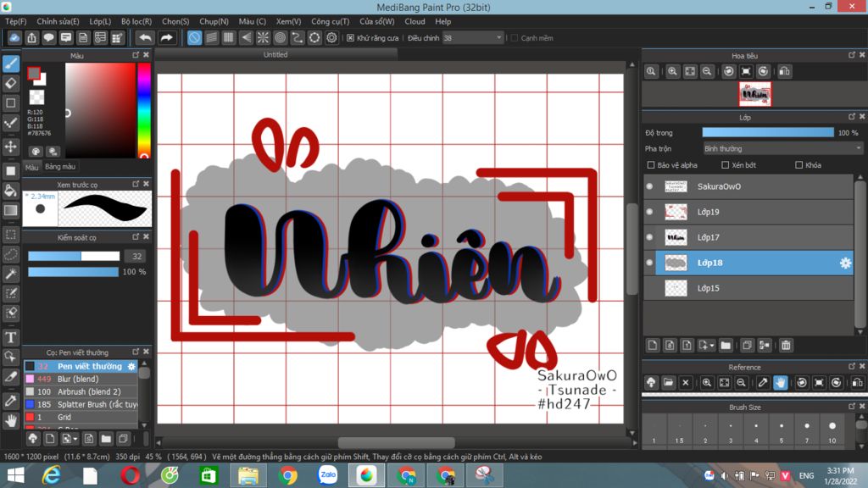The width and height of the screenshot is (868, 488).
Task: Enable the Xén bớt checkbox
Action: tap(726, 165)
